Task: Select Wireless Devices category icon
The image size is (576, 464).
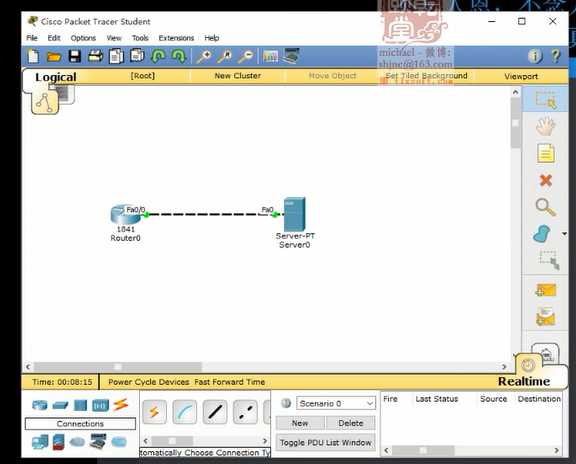Action: (x=100, y=405)
